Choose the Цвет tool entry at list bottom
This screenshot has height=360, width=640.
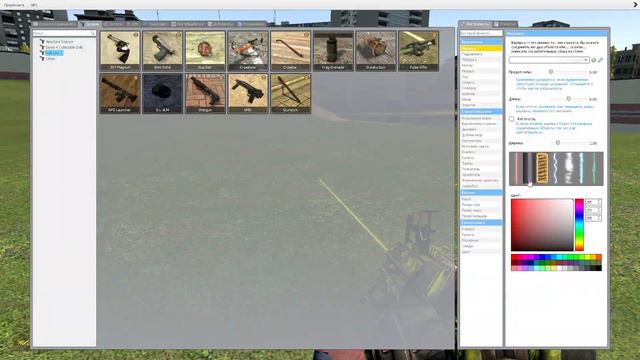(x=481, y=252)
